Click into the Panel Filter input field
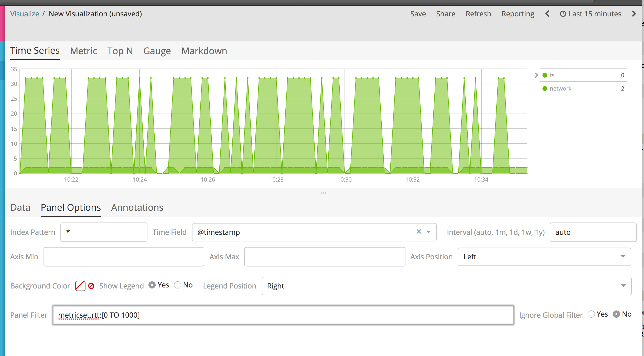 283,315
